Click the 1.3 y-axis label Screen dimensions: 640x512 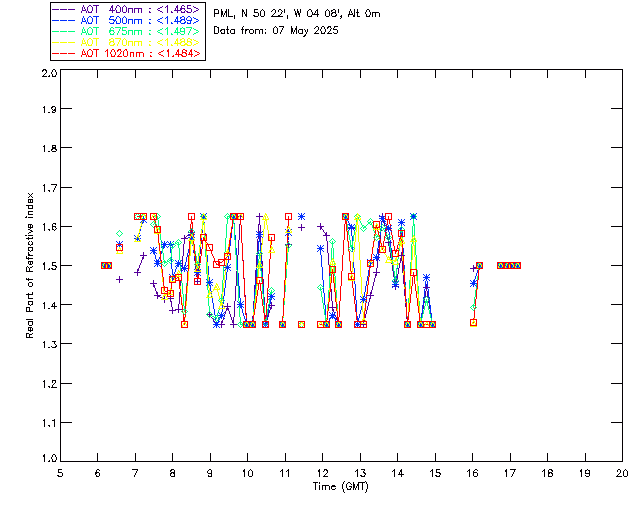click(49, 344)
